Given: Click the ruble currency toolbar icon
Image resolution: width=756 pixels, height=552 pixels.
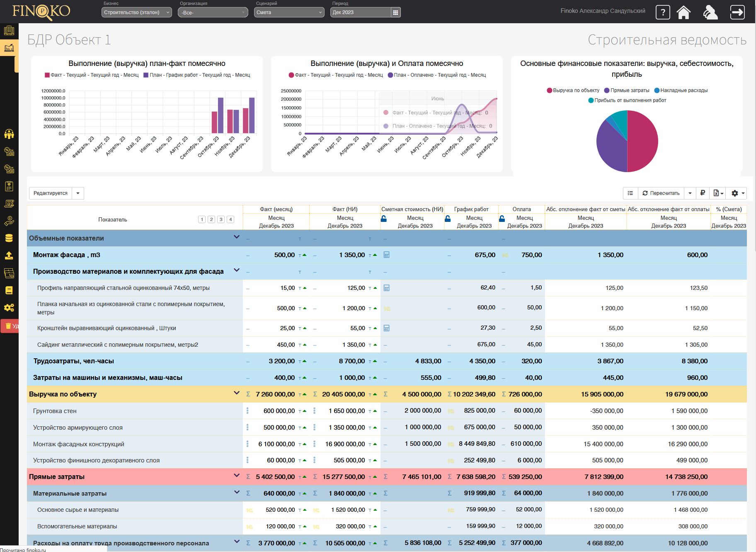Looking at the screenshot, I should tap(703, 193).
